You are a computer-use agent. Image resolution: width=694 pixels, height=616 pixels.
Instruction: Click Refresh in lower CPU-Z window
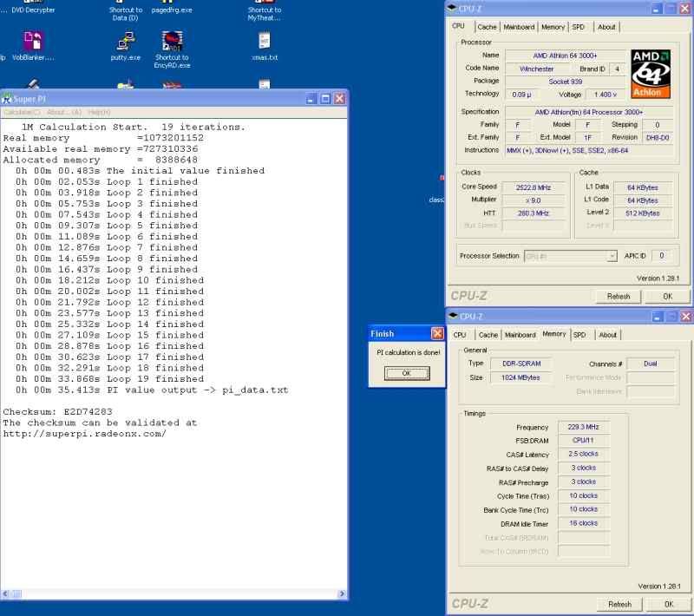point(619,604)
